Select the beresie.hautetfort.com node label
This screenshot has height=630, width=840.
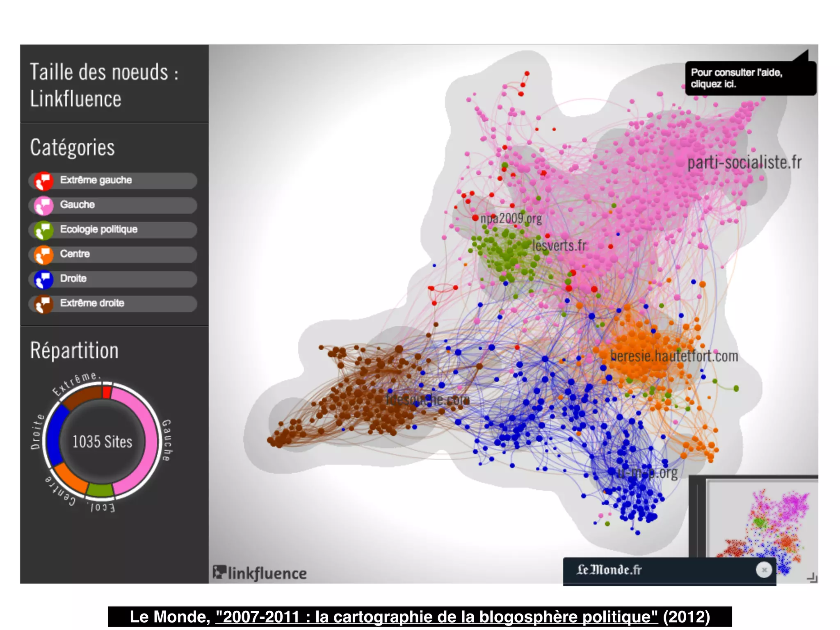coord(674,356)
